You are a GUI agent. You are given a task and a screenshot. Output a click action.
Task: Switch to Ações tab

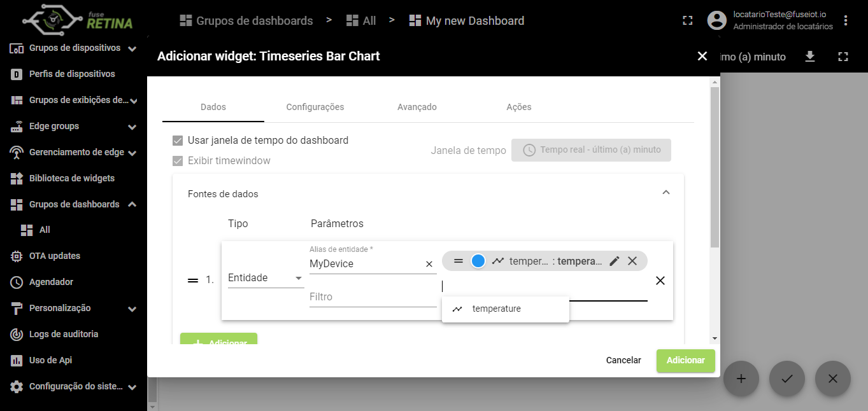[519, 107]
